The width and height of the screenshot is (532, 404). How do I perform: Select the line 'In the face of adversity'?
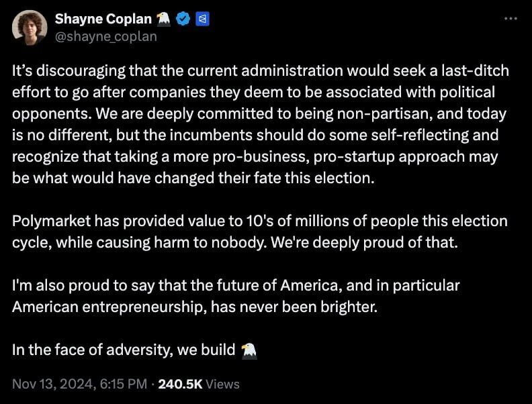click(134, 350)
